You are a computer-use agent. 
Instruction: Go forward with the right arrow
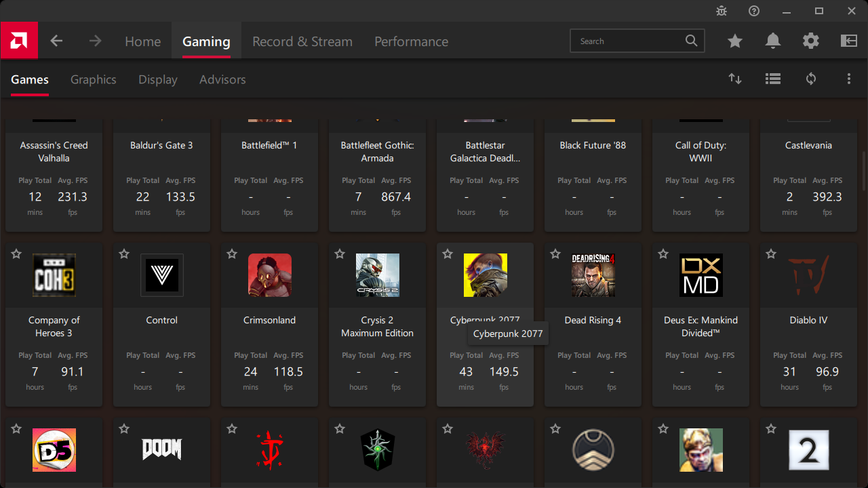(x=95, y=41)
